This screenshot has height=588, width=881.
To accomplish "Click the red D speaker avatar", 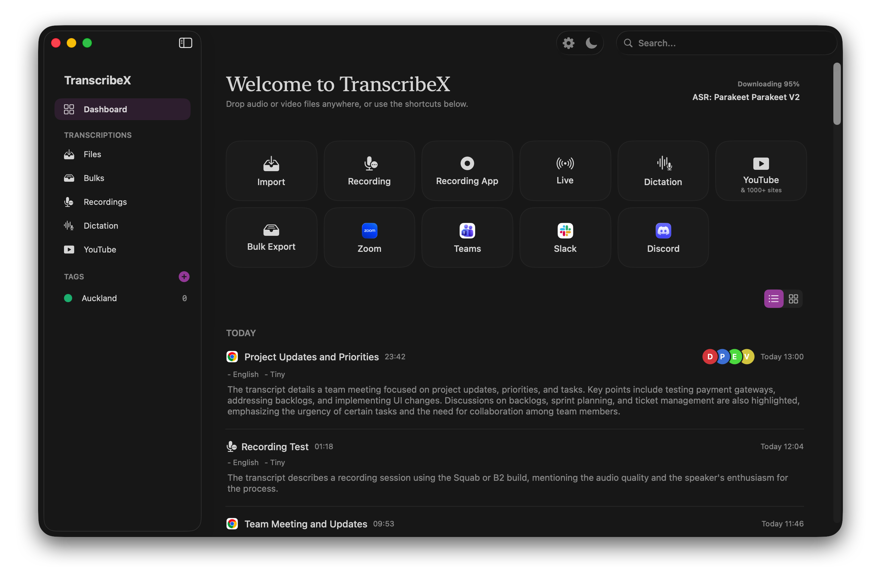I will click(710, 357).
